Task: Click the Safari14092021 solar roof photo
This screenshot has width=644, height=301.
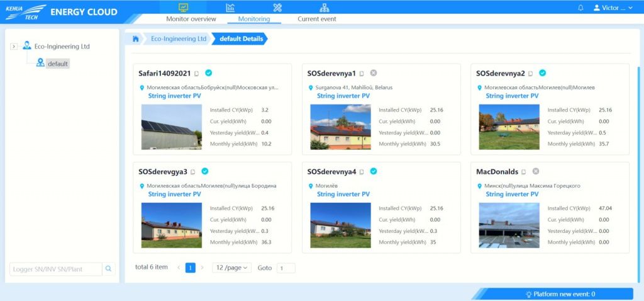Action: [171, 127]
